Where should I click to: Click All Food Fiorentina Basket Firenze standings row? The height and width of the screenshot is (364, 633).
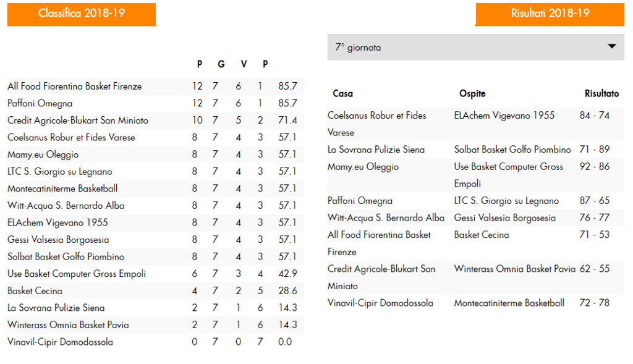155,86
